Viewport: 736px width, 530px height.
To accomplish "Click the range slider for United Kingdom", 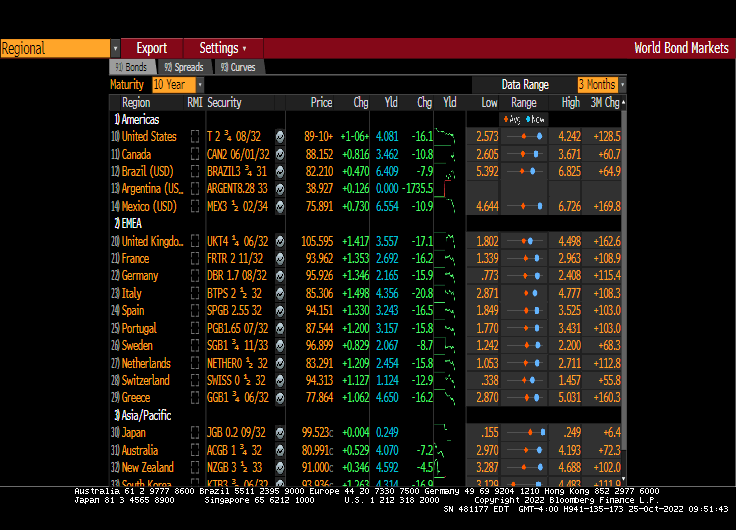I will pos(523,241).
